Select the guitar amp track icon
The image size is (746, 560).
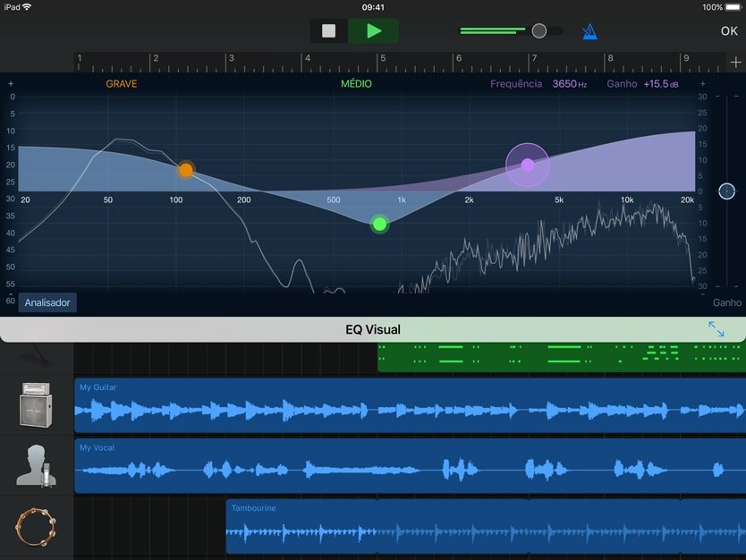pos(36,405)
